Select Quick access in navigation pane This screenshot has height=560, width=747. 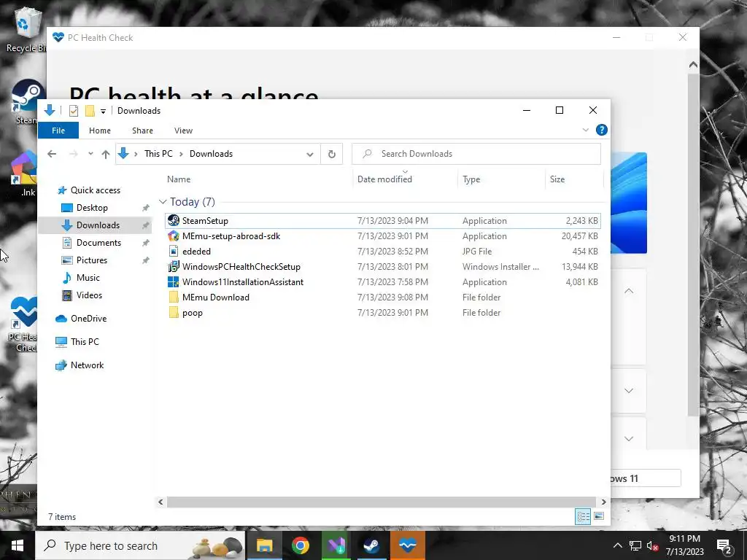[96, 190]
